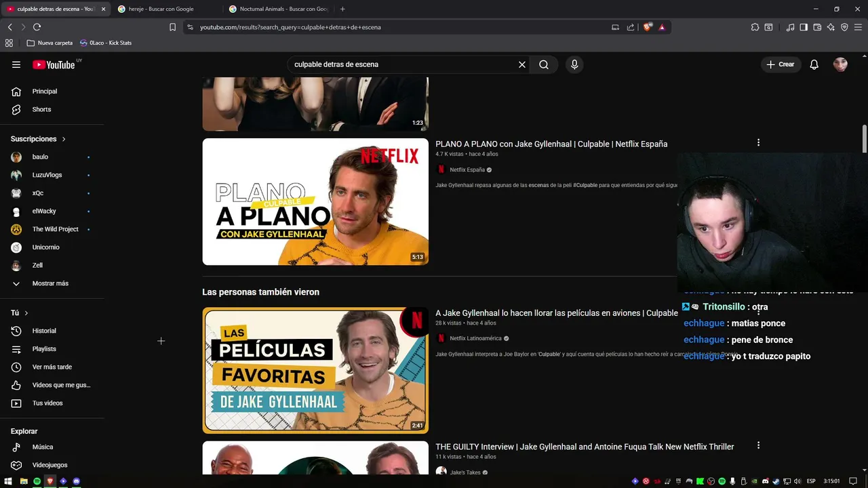
Task: Go back in browser history
Action: [10, 27]
